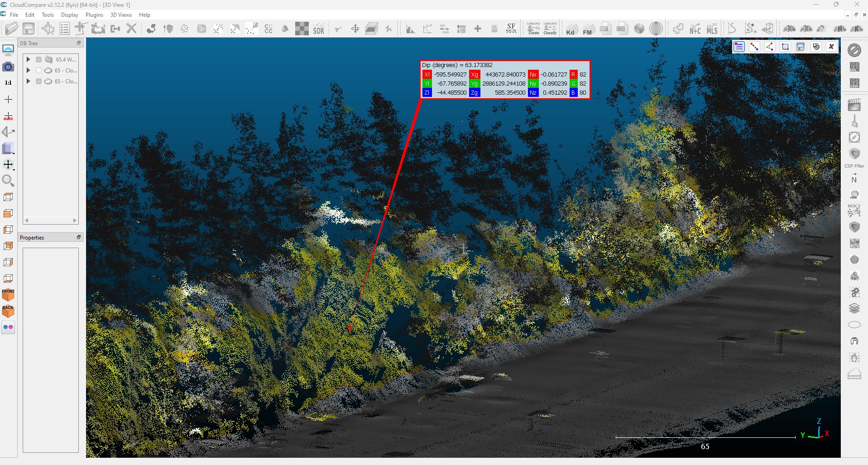Enable the unchecked 65 - Clo... cloud
The image size is (868, 465).
pyautogui.click(x=39, y=71)
